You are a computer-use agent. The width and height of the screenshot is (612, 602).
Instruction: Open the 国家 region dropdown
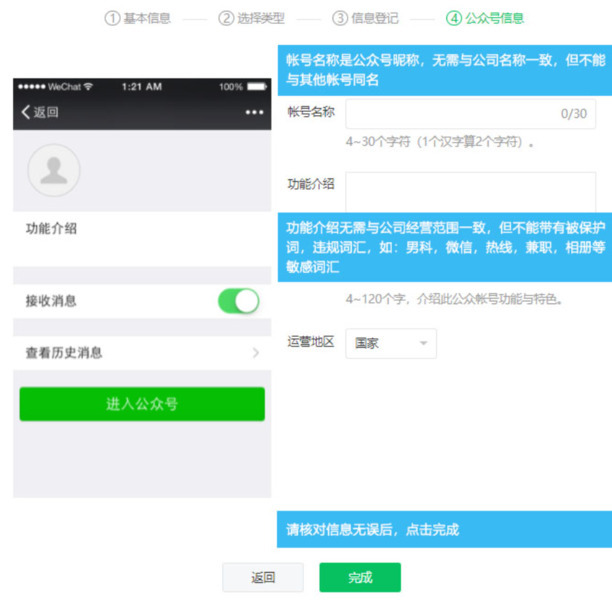coord(391,343)
